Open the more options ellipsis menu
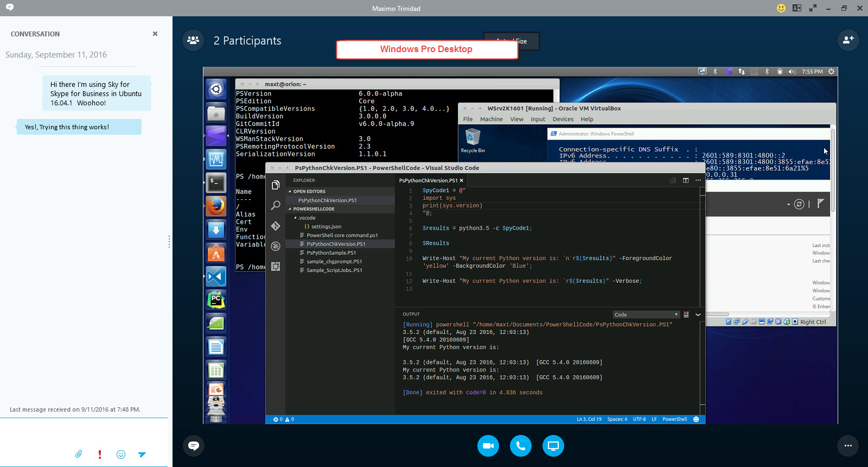This screenshot has height=467, width=868. pyautogui.click(x=848, y=446)
